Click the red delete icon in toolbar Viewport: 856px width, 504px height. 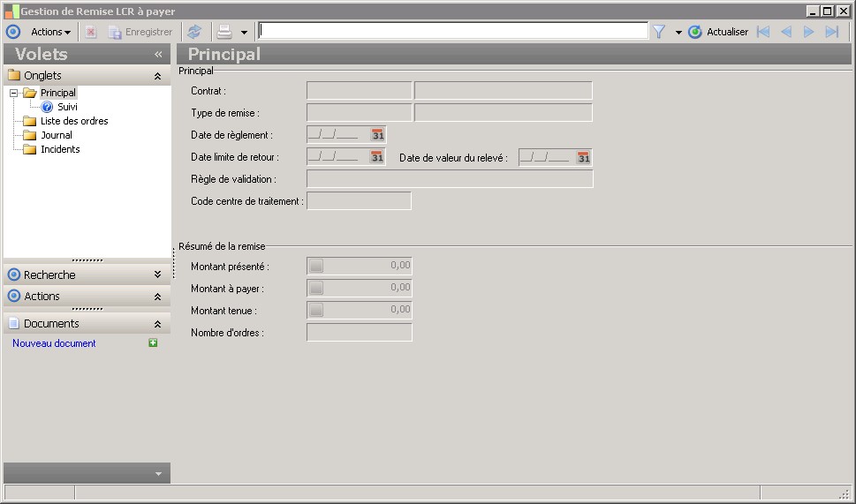[91, 32]
